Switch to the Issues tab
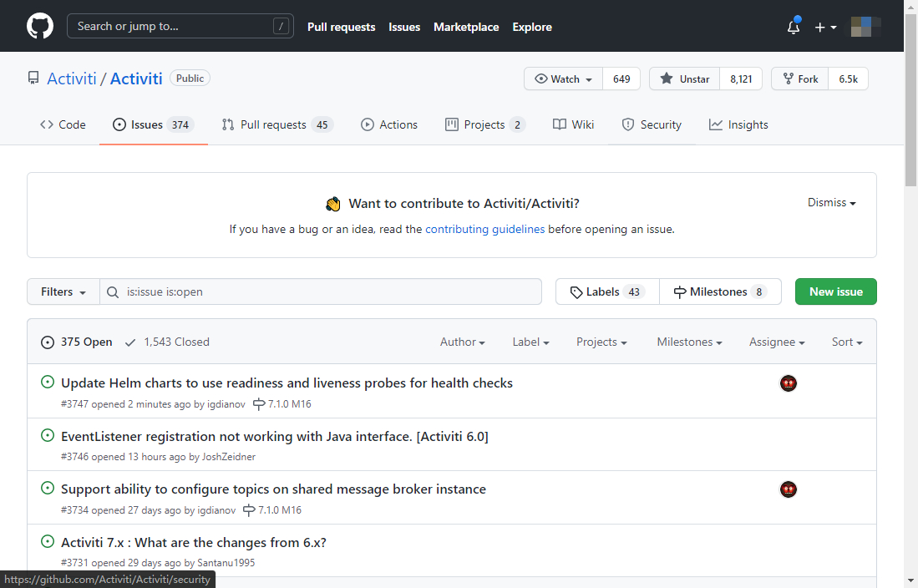This screenshot has width=918, height=588. tap(154, 124)
